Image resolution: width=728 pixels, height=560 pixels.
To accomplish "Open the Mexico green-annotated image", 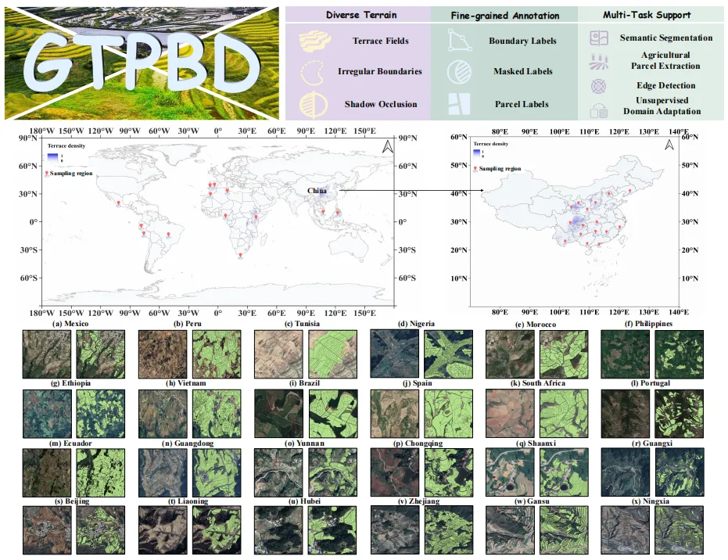I will 100,354.
